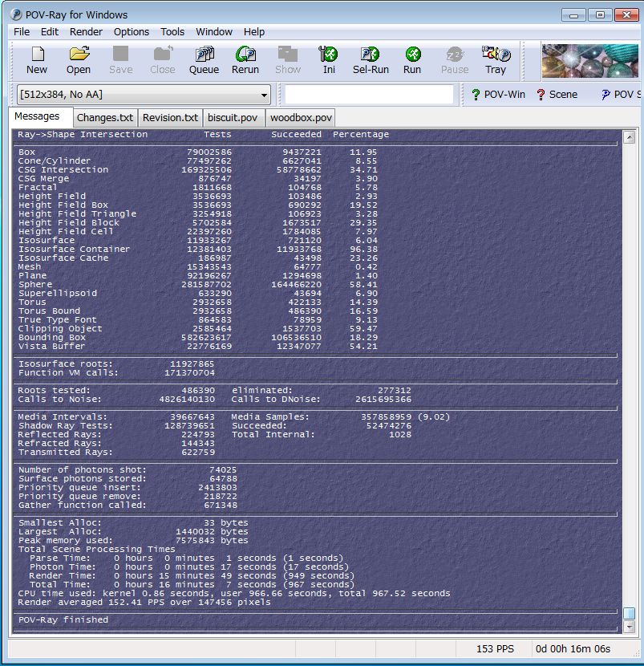Open the Edit menu

tap(49, 32)
